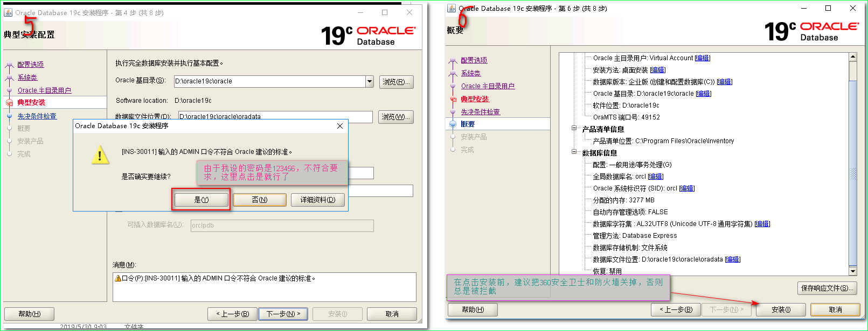Click 否(N) in the warning dialog
Viewport: 868px width, 331px height.
click(260, 200)
